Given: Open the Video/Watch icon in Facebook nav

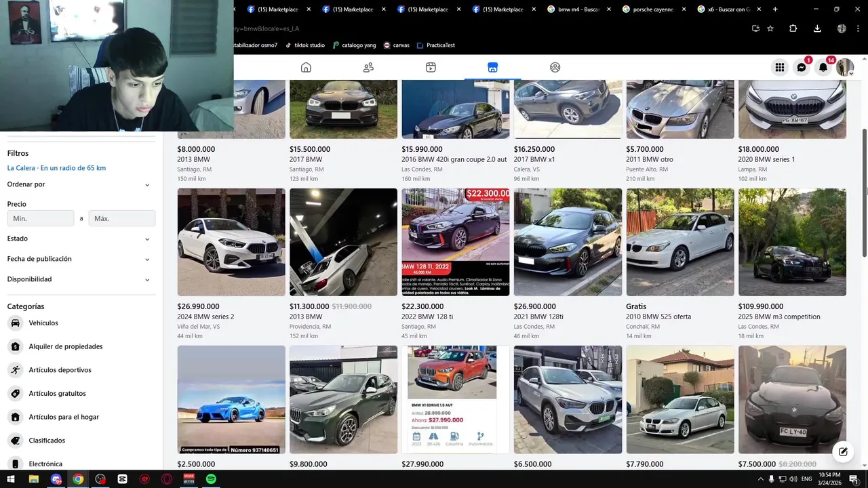Looking at the screenshot, I should 431,67.
